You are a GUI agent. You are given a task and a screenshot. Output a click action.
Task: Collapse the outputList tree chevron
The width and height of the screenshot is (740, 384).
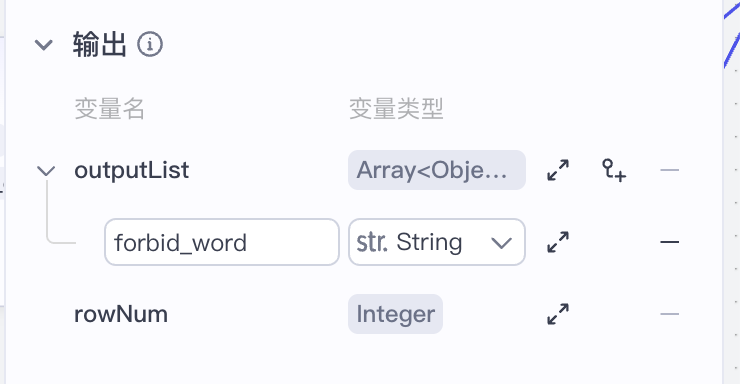46,170
